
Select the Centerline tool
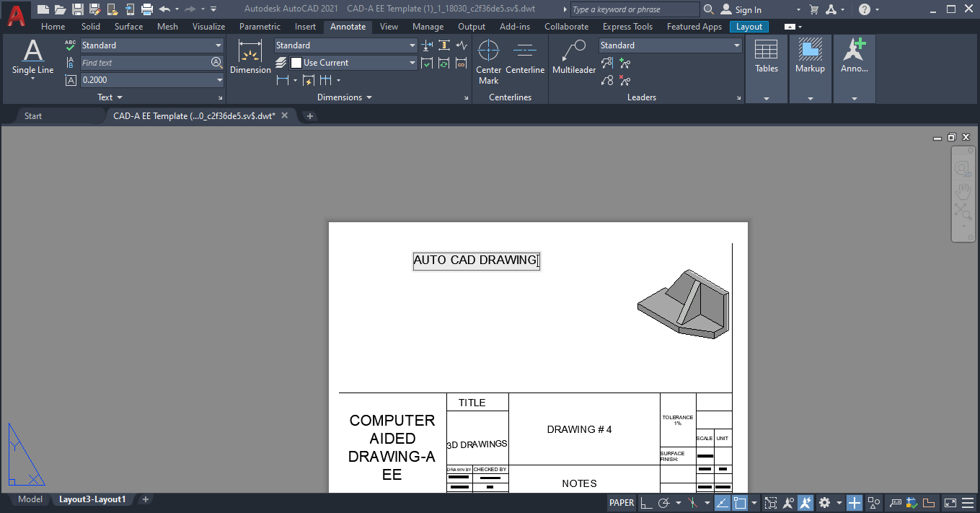click(x=525, y=58)
